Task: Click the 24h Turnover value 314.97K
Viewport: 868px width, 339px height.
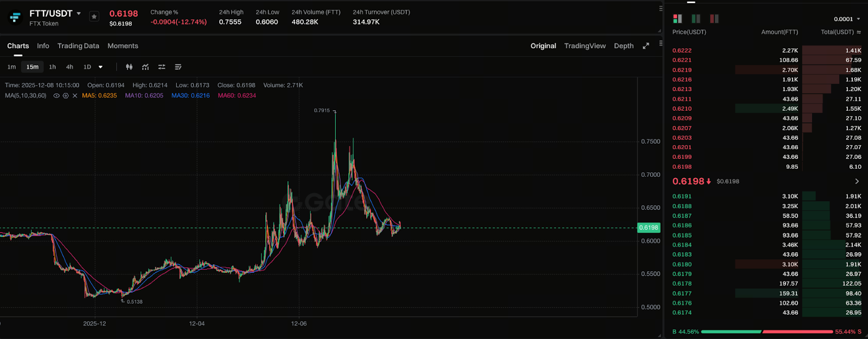Action: tap(366, 22)
